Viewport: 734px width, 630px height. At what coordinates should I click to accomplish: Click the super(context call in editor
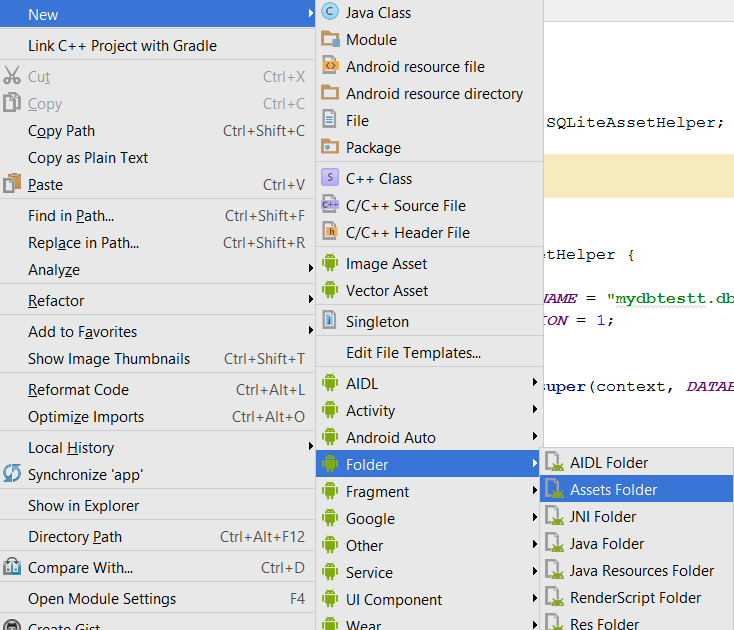tap(604, 387)
